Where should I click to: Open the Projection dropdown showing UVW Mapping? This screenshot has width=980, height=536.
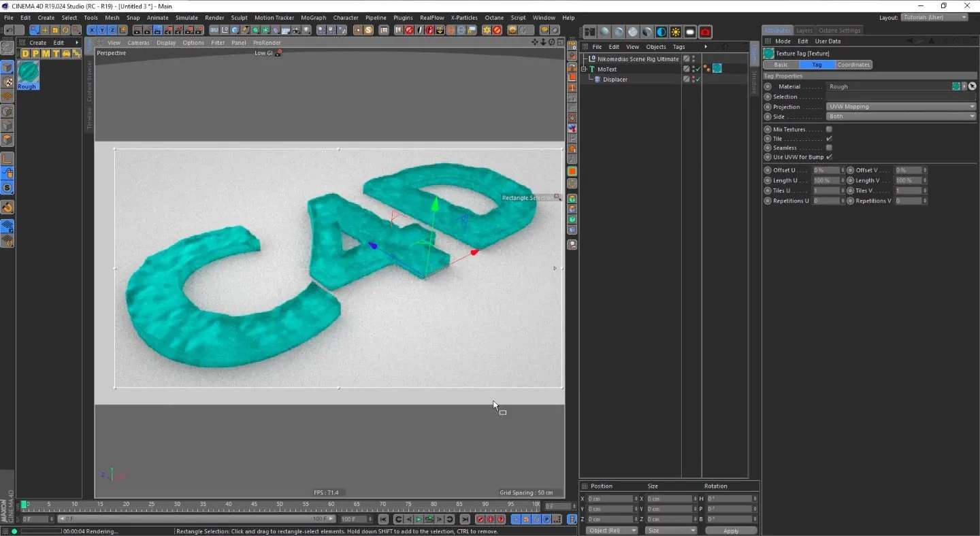900,107
